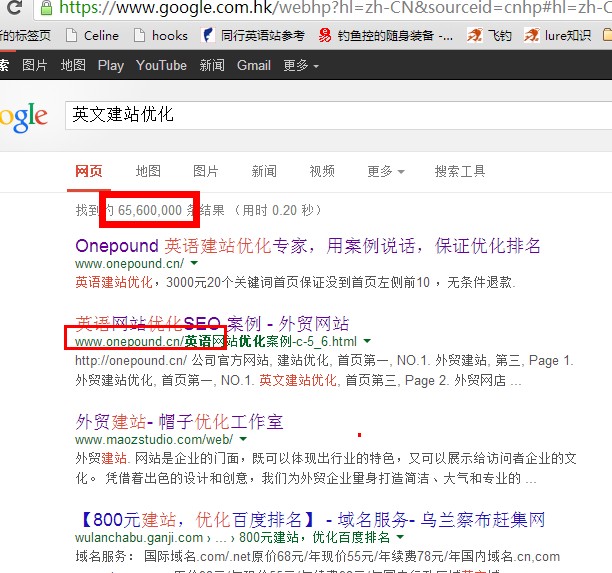Open the 钓鱼控的随身装备 bookmark
The height and width of the screenshot is (573, 612).
[x=386, y=36]
